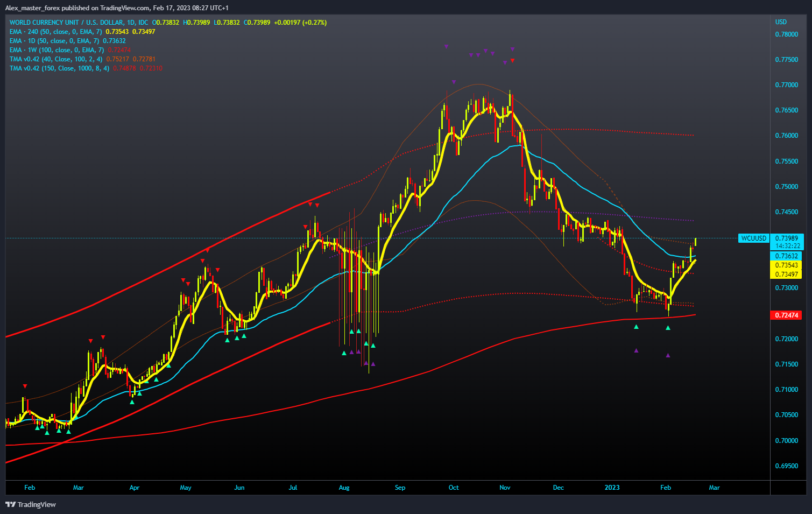Screen dimensions: 812x514
Task: Click the 0.73000 price axis level
Action: [787, 288]
